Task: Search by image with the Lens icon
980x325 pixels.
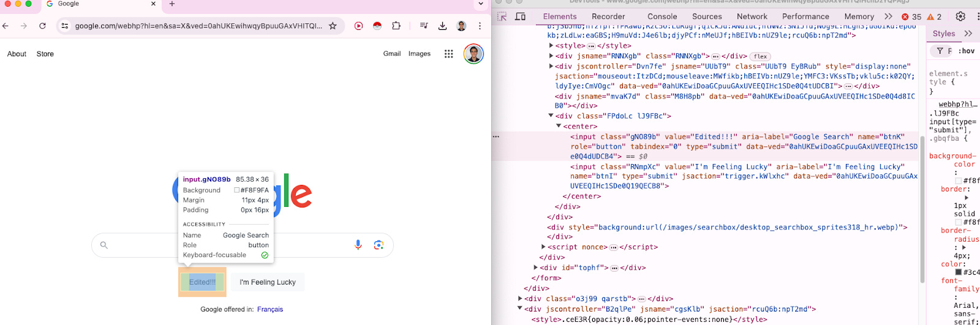Action: pyautogui.click(x=379, y=245)
